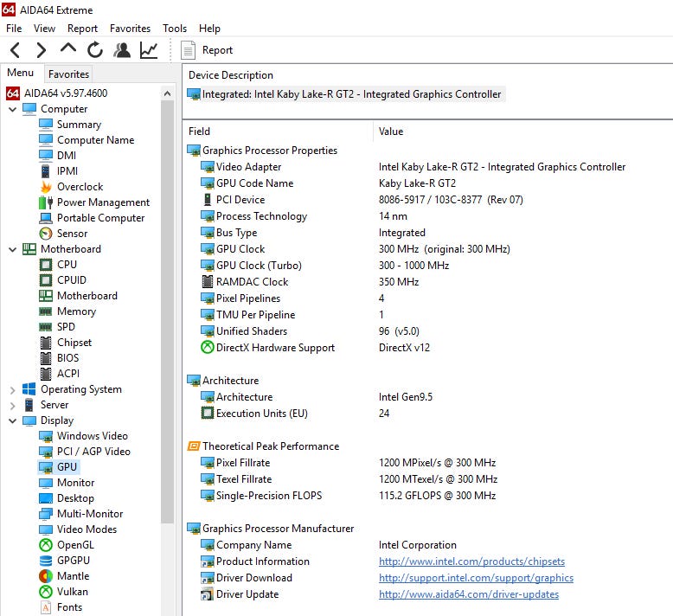
Task: Expand the Server tree node
Action: [x=12, y=405]
